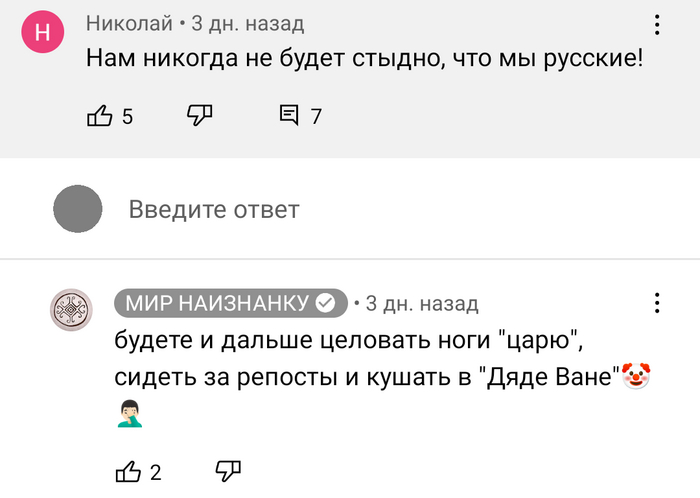The width and height of the screenshot is (700, 498).
Task: Open replies icon on Николай's comment
Action: click(289, 116)
